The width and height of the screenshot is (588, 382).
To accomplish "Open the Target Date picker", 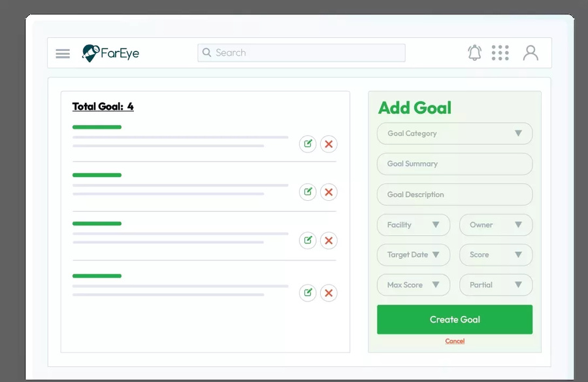I will tap(413, 255).
